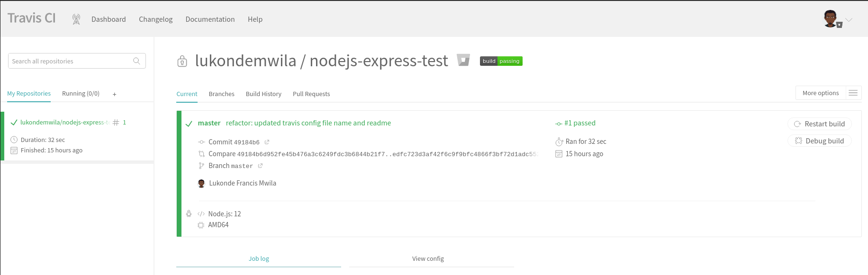Open the #1 passed build link
Viewport: 868px width, 275px height.
579,123
